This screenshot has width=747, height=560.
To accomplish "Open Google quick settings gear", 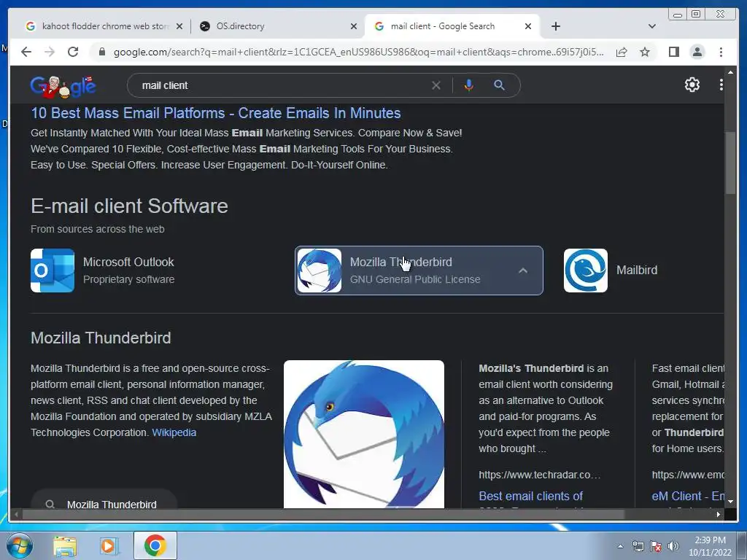I will (692, 85).
